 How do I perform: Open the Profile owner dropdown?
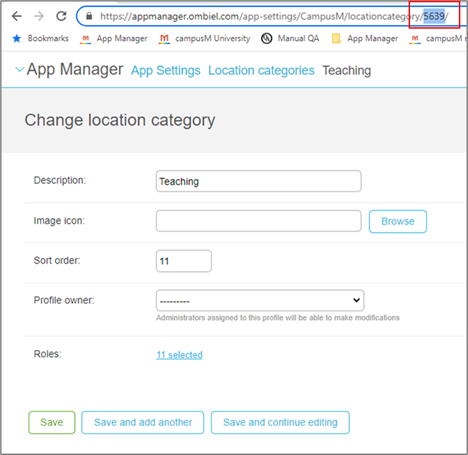pyautogui.click(x=260, y=300)
